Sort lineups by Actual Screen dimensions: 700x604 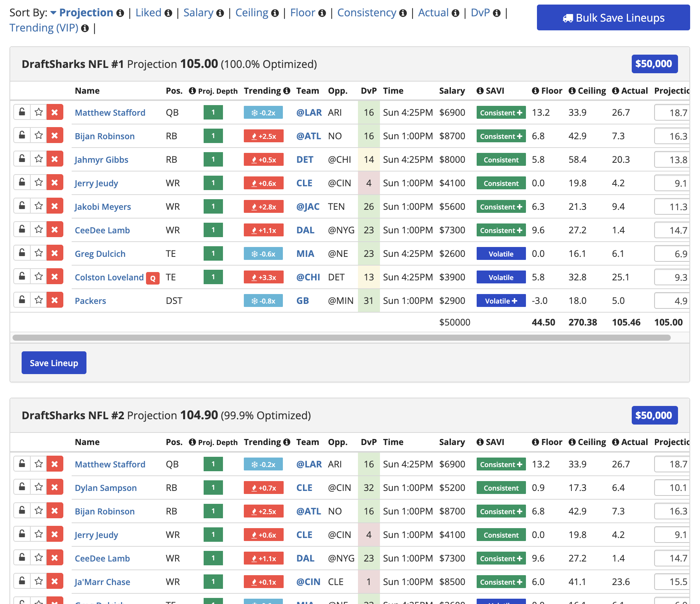point(433,13)
